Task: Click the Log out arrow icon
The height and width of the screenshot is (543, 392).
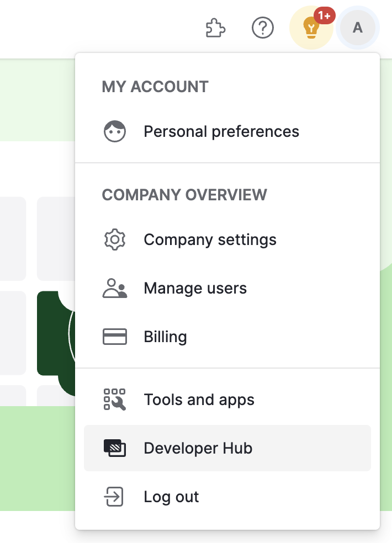Action: (x=115, y=497)
